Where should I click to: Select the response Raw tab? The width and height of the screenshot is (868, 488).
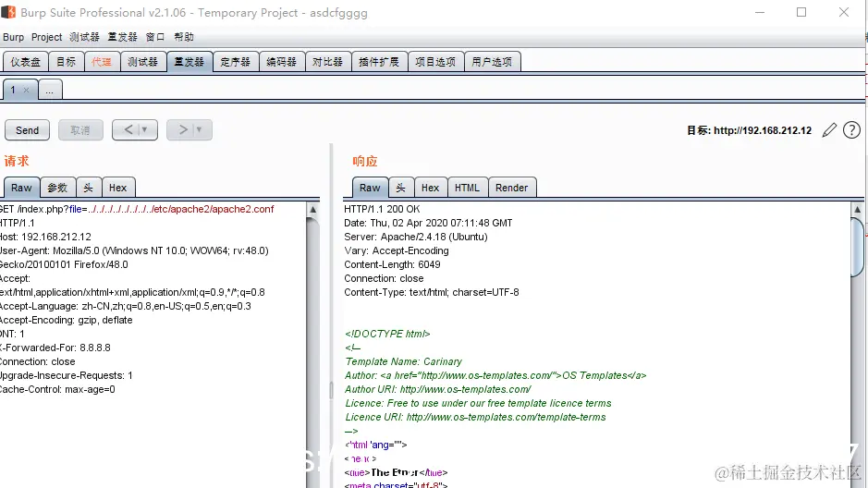pyautogui.click(x=370, y=188)
